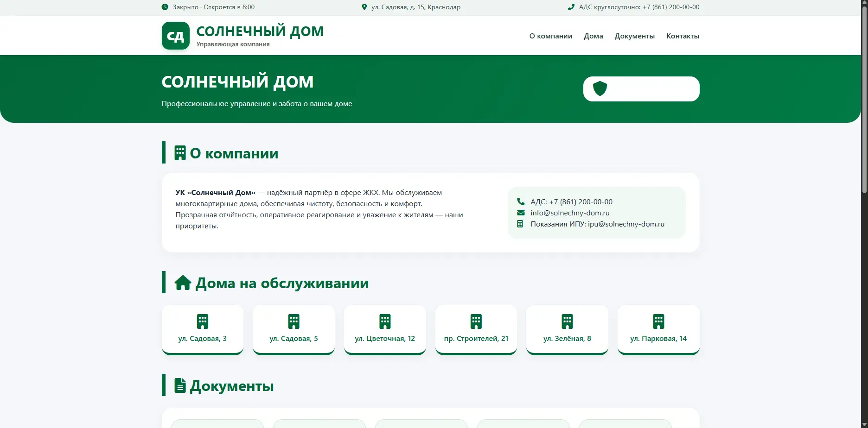This screenshot has width=868, height=428.
Task: Click the envelope icon by info@solnechny-dom.ru
Action: 521,213
